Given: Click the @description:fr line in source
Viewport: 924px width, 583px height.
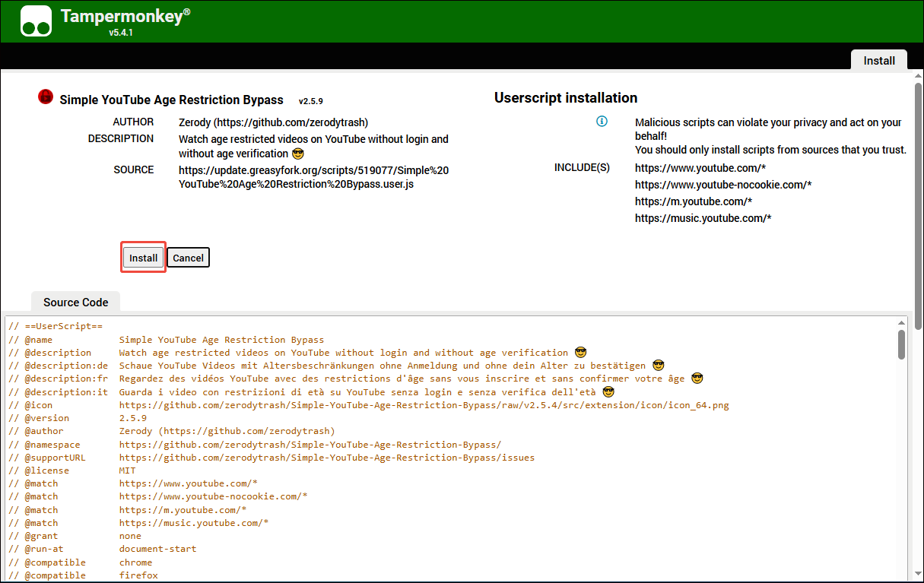Looking at the screenshot, I should pos(356,379).
